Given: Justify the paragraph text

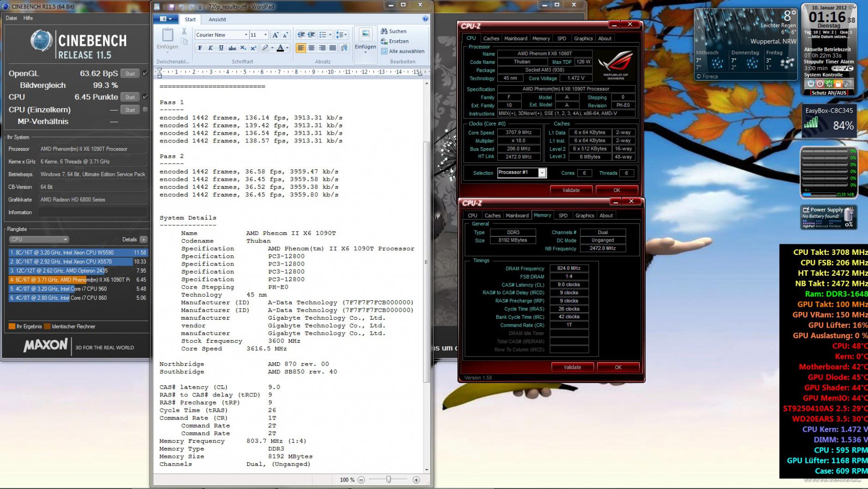Looking at the screenshot, I should point(333,48).
